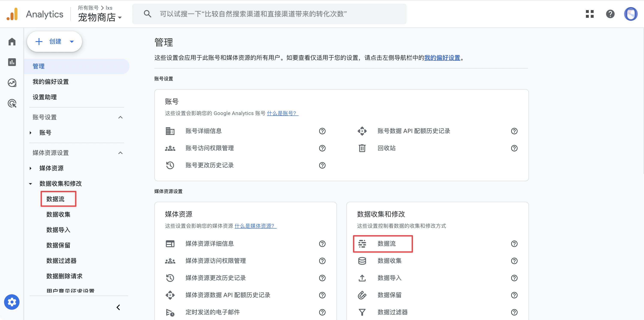Screen dimensions: 644x320
Task: Collapse the 账号设置 section chevron
Action: coord(121,117)
